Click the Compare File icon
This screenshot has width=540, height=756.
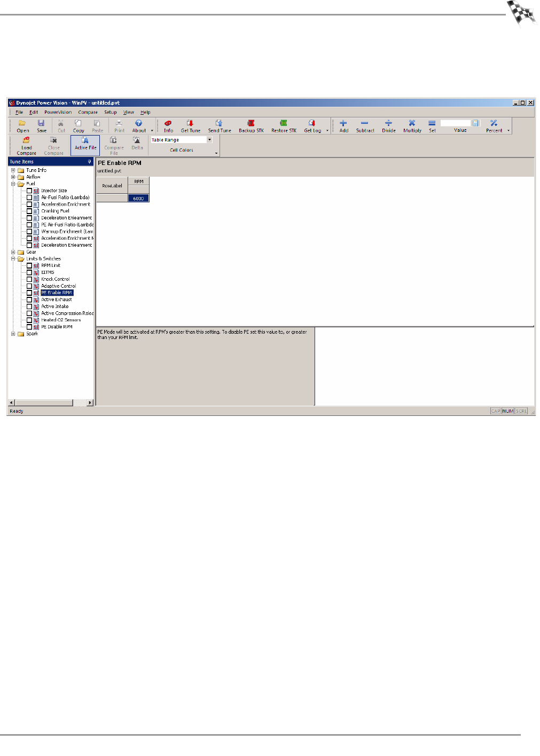click(x=114, y=146)
